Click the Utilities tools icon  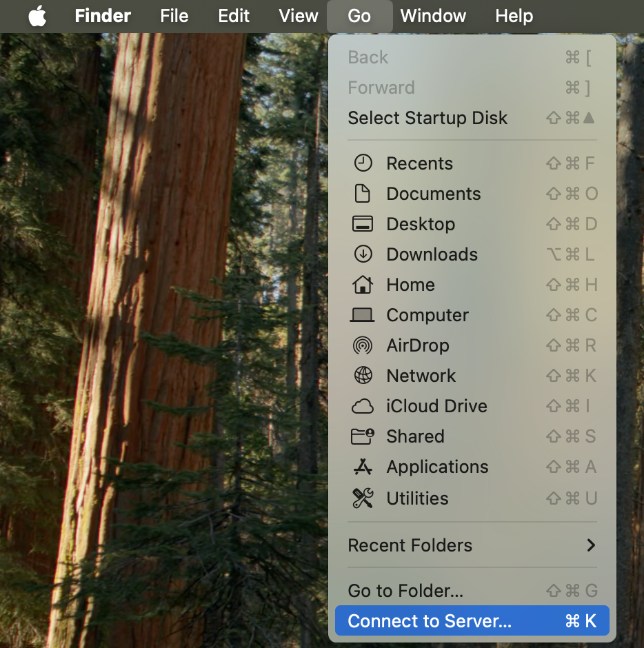tap(363, 498)
